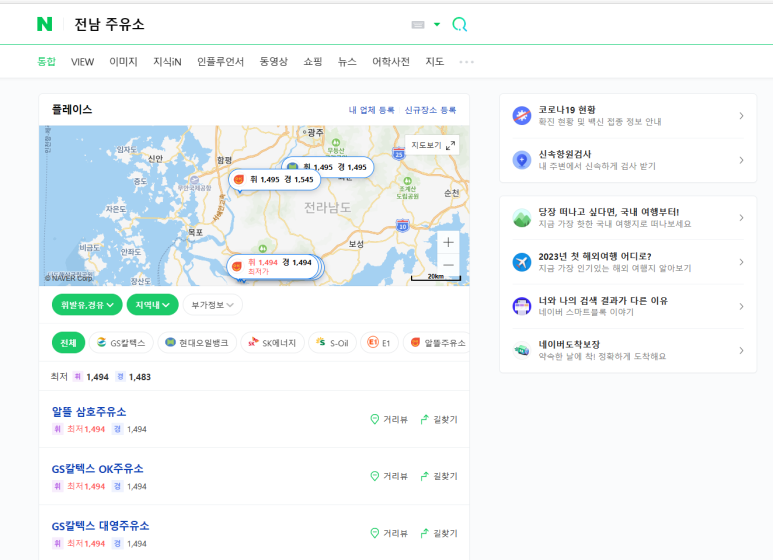Filter by 알뜰주유소 brand
This screenshot has height=560, width=773.
point(436,343)
